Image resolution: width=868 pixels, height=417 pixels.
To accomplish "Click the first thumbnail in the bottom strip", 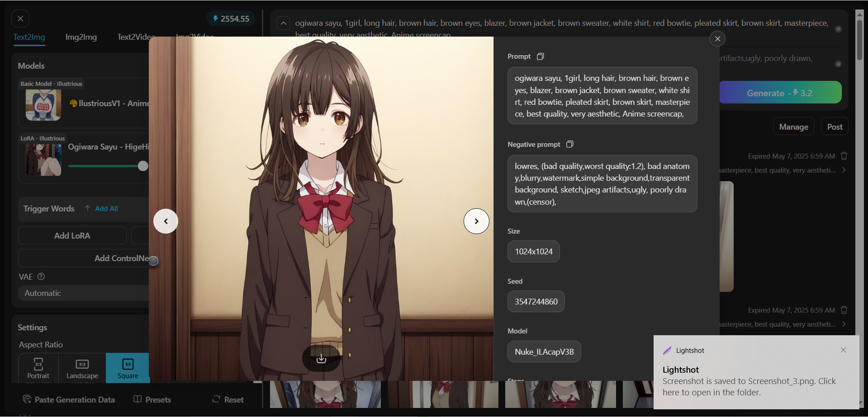I will click(325, 394).
